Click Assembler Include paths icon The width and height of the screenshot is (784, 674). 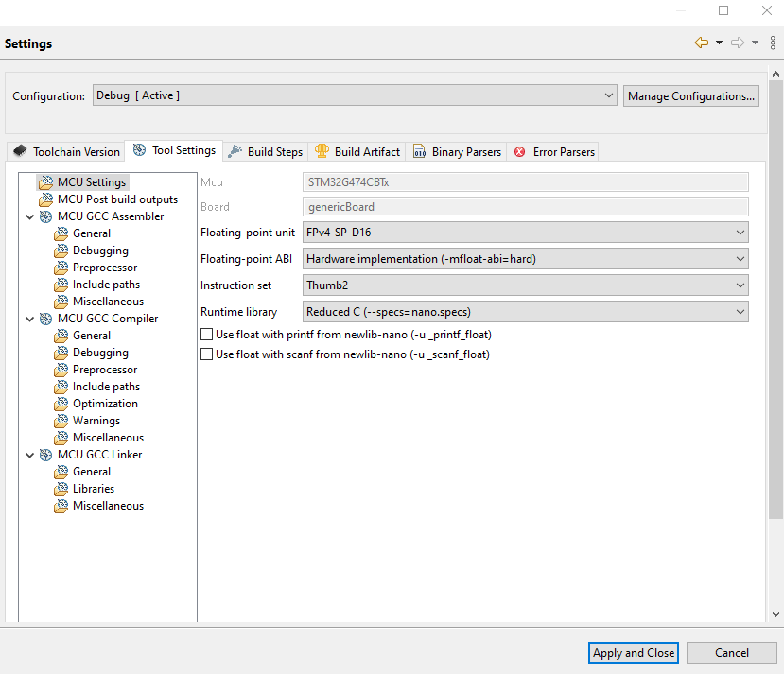pos(61,285)
